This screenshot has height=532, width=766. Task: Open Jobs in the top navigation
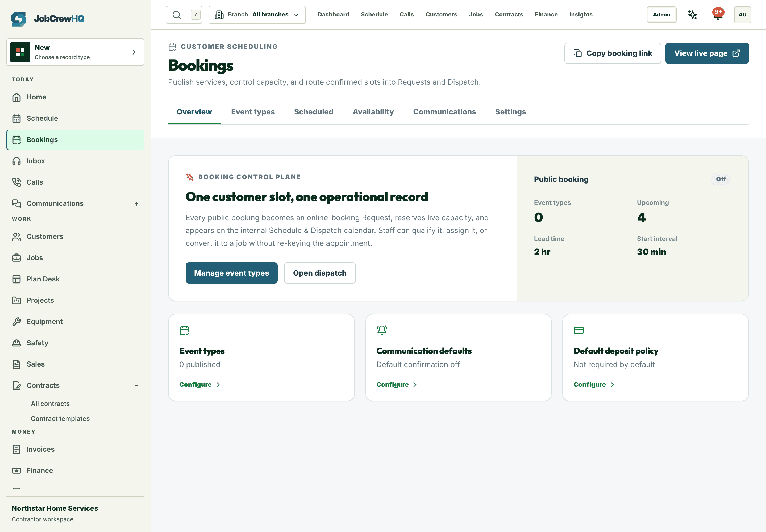tap(476, 15)
